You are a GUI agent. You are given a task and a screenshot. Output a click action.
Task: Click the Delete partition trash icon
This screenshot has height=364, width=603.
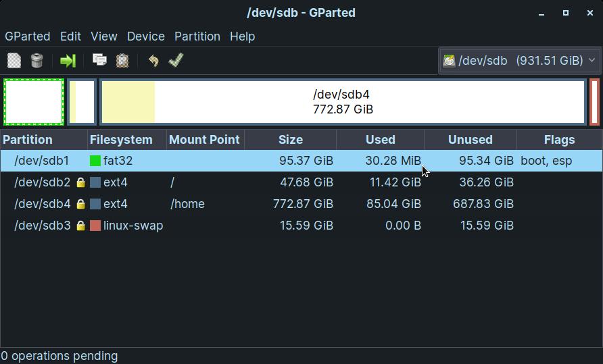coord(37,60)
